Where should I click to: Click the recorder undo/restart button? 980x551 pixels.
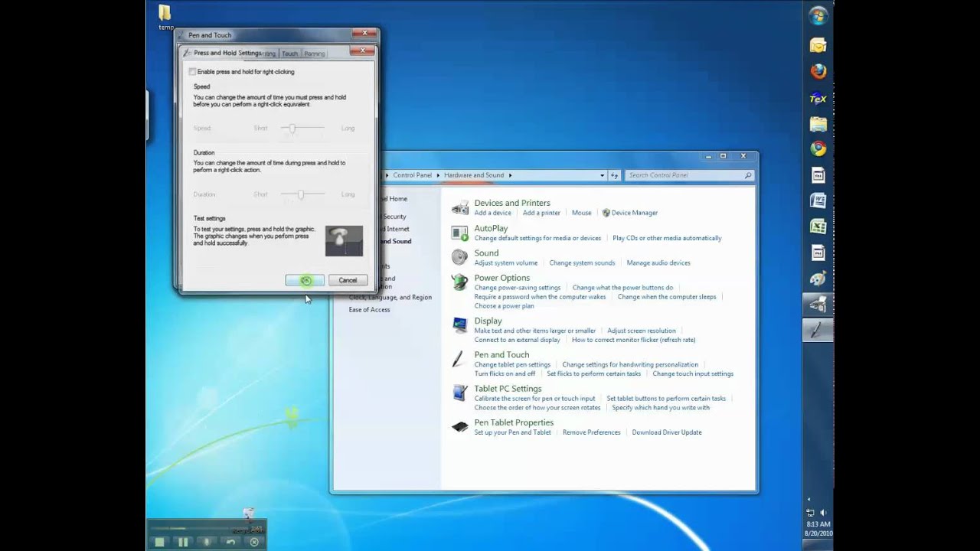tap(230, 542)
